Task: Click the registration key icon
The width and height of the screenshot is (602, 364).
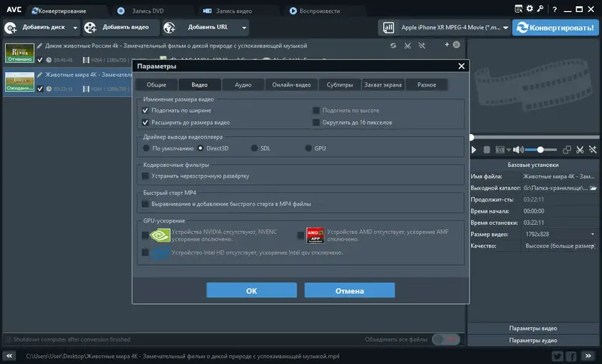Action: (540, 9)
